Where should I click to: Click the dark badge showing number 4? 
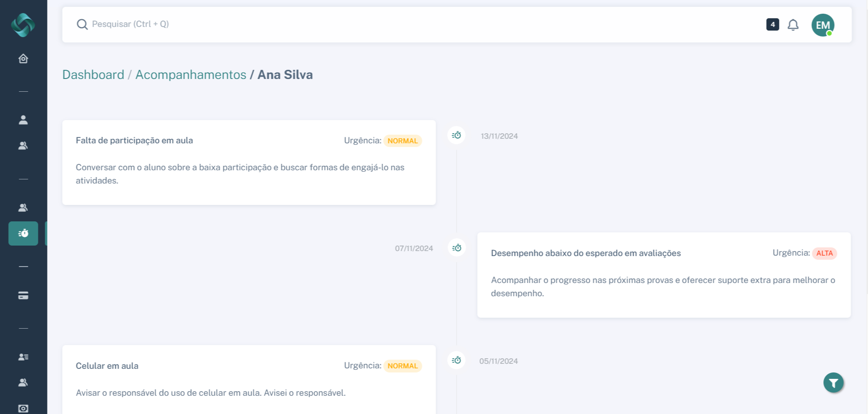point(773,25)
